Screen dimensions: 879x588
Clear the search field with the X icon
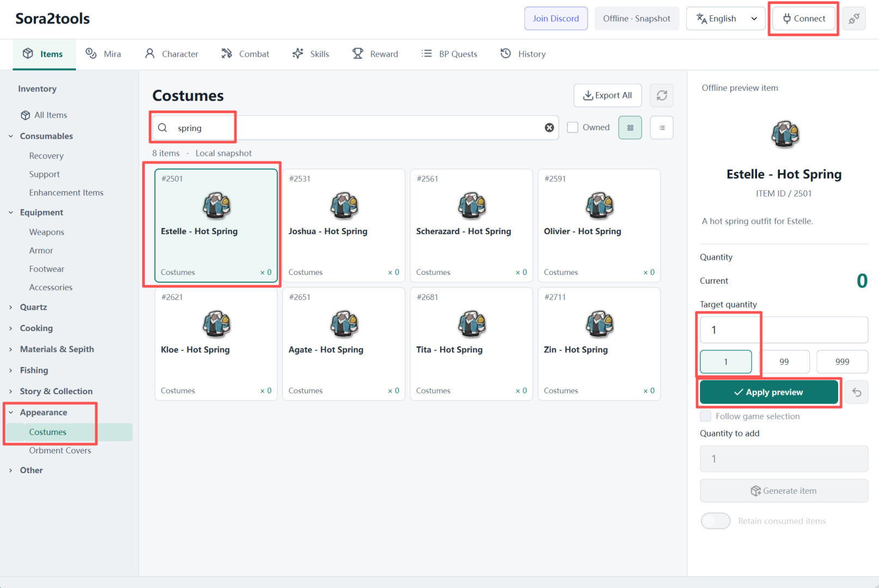[x=550, y=127]
